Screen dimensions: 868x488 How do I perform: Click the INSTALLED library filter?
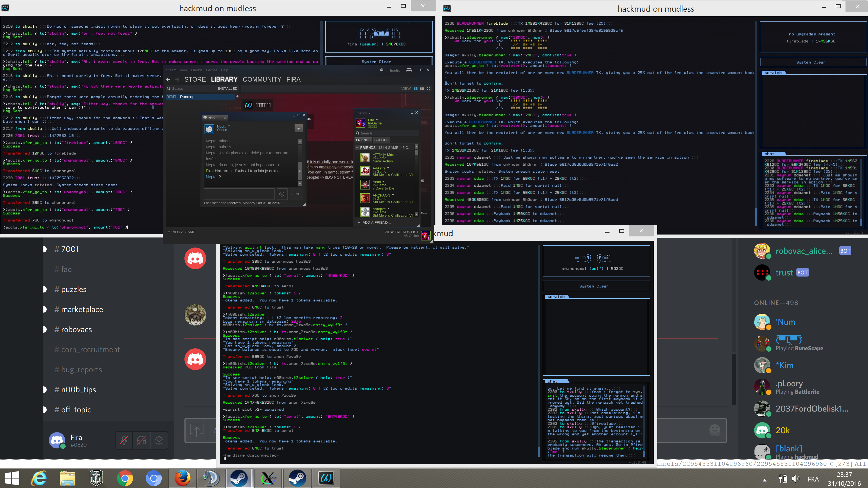click(x=228, y=89)
